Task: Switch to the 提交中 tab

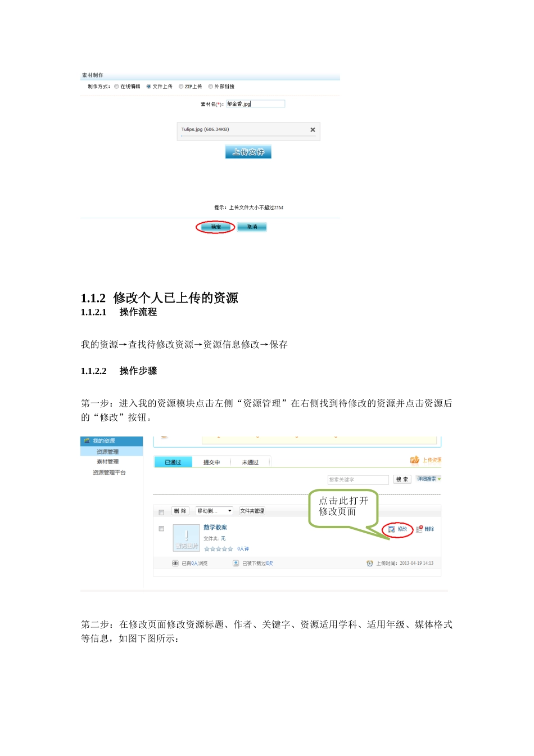Action: tap(211, 462)
